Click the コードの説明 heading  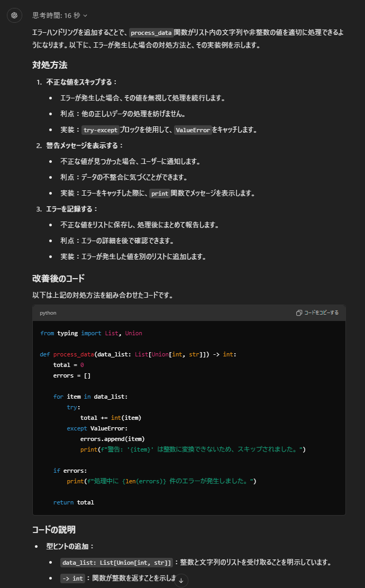[53, 529]
